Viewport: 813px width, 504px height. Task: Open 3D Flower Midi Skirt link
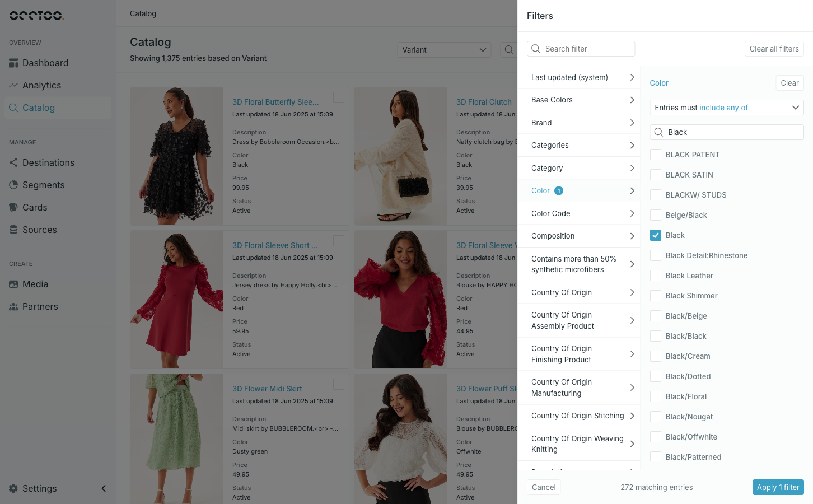[267, 389]
